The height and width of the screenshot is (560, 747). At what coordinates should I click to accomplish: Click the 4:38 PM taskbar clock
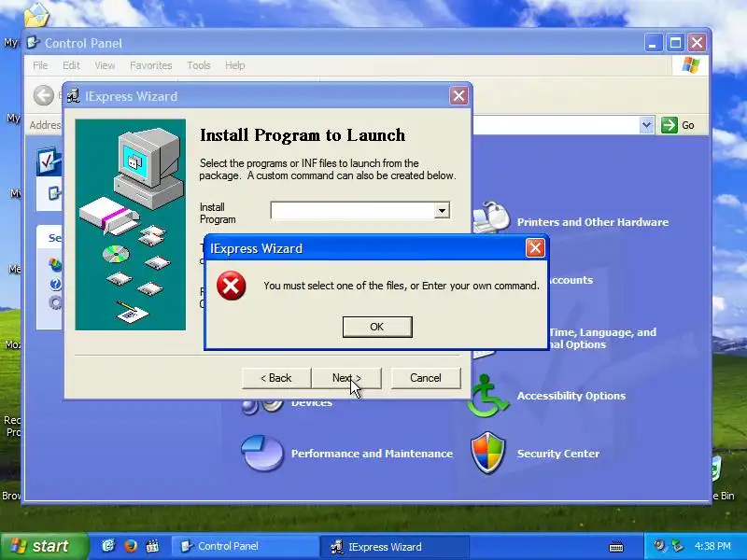tap(712, 546)
